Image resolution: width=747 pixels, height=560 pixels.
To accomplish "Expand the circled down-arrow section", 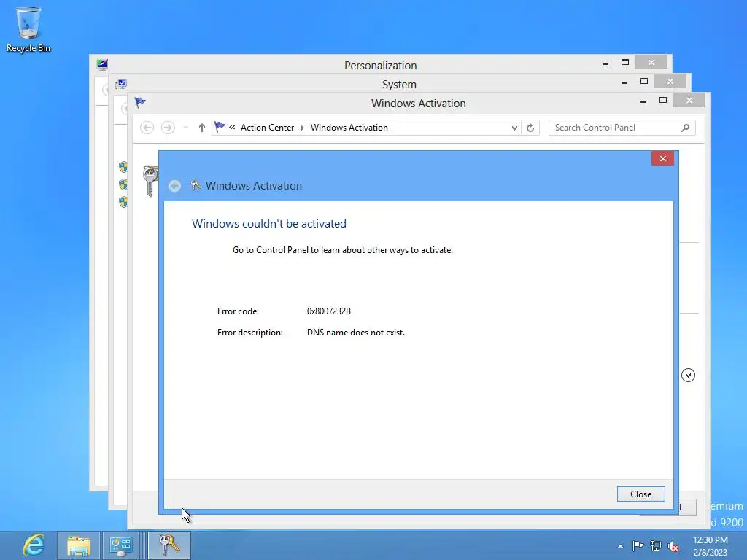I will (688, 376).
